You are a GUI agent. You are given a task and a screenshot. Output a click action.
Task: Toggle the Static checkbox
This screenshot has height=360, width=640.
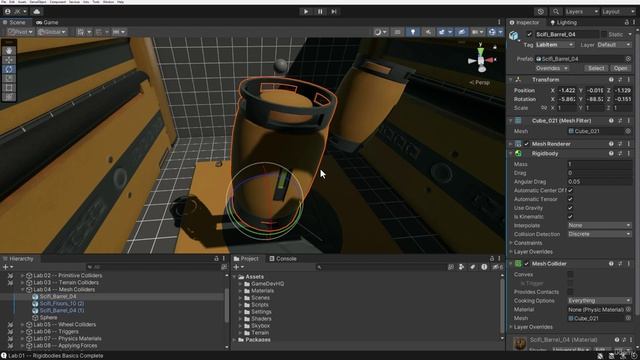point(604,34)
